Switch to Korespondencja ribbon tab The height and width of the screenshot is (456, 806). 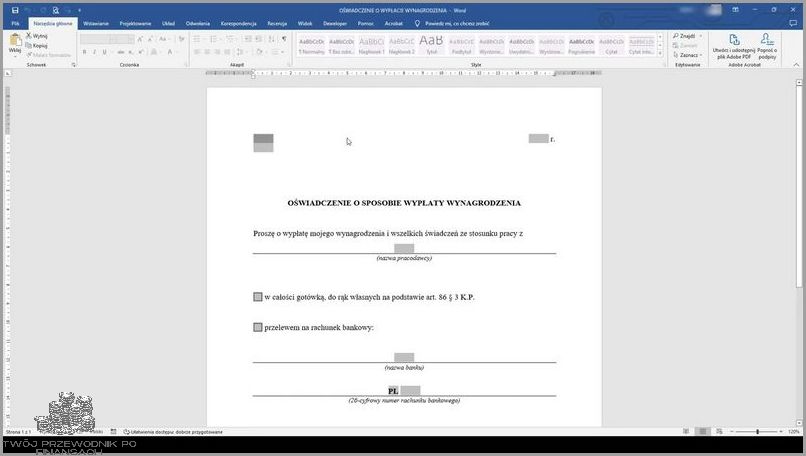pos(239,23)
